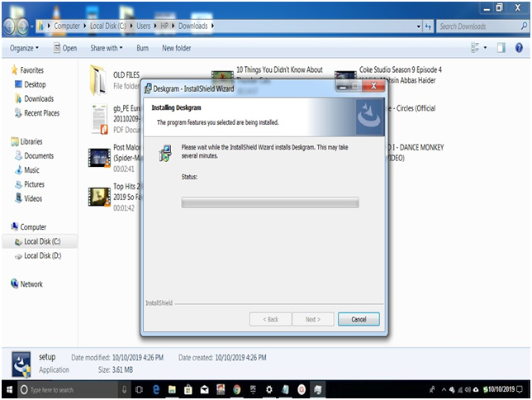Select the 10 Things You Didn't Know file

pos(279,70)
